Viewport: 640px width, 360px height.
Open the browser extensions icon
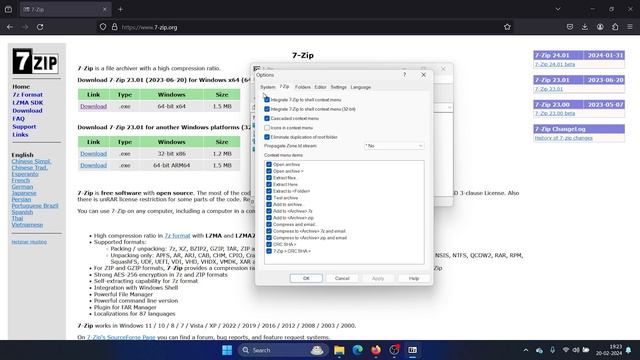tap(615, 27)
